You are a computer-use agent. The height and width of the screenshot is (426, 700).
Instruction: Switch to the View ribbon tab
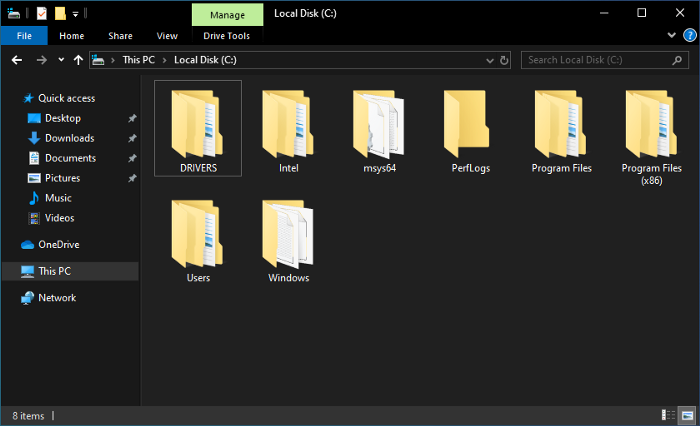(x=167, y=36)
